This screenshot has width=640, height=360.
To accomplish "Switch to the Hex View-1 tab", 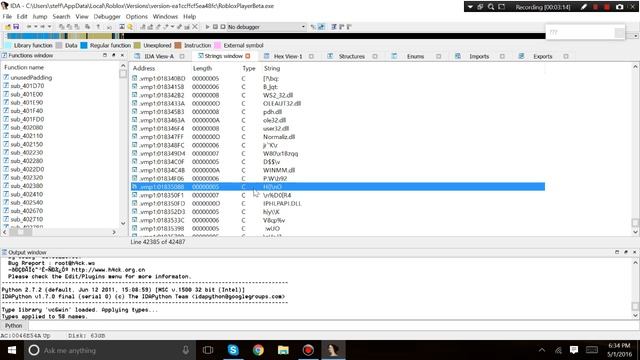I will click(x=288, y=56).
